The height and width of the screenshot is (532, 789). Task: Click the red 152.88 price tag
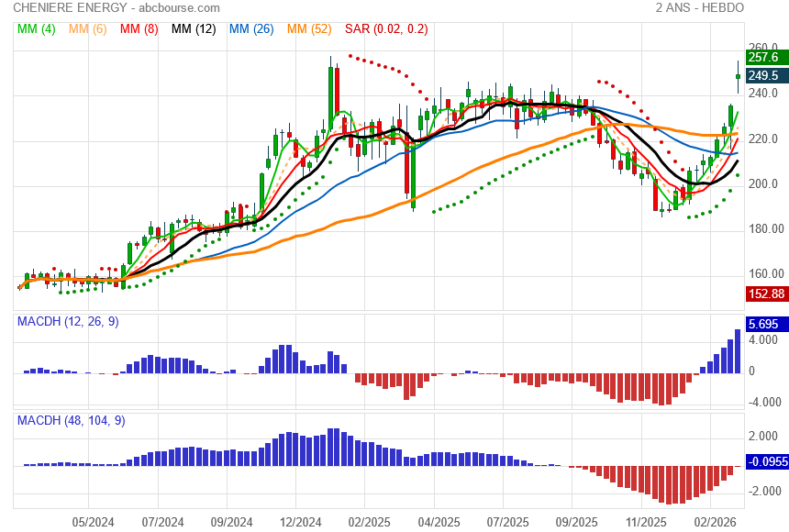pyautogui.click(x=766, y=294)
